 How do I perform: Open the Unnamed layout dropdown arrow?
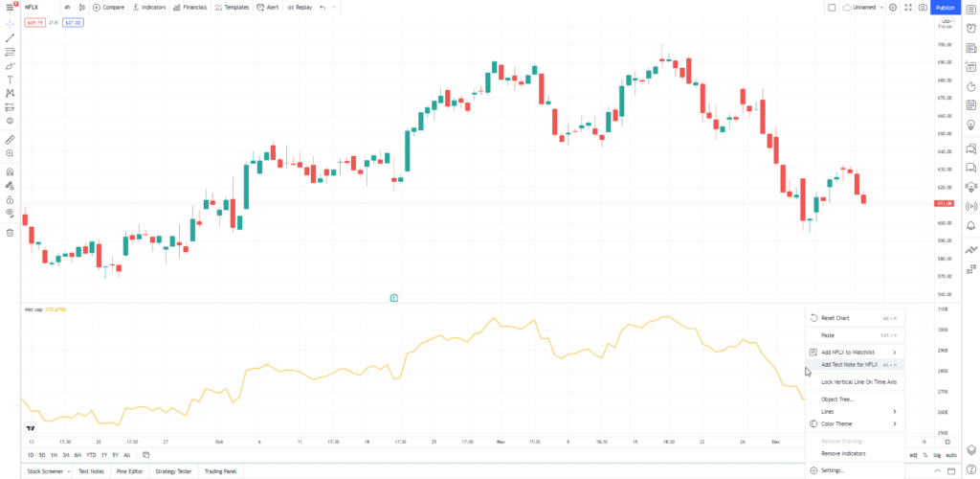point(881,8)
